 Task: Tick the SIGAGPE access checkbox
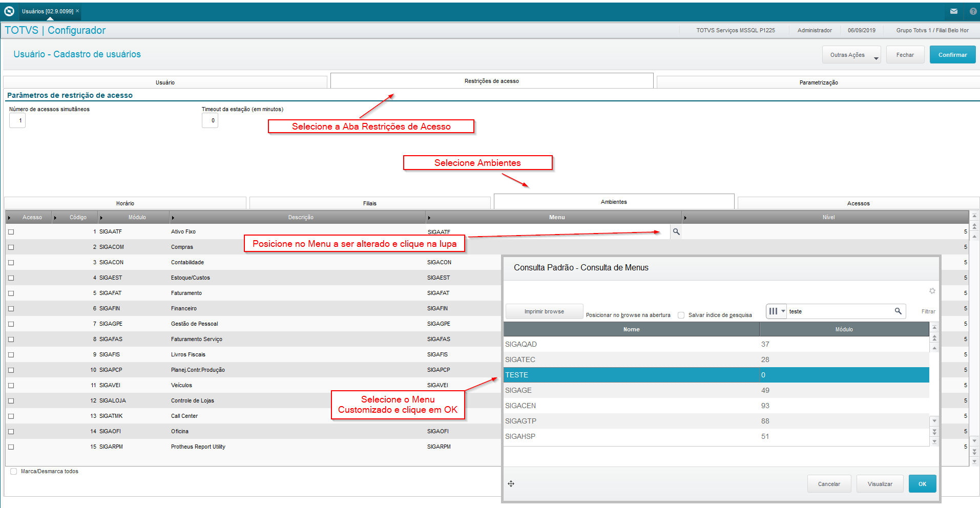click(x=11, y=324)
